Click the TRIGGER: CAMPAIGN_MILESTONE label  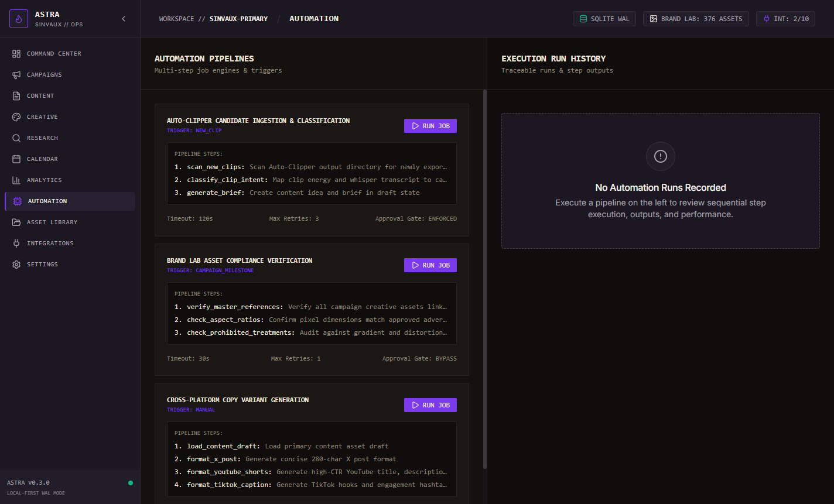point(210,270)
